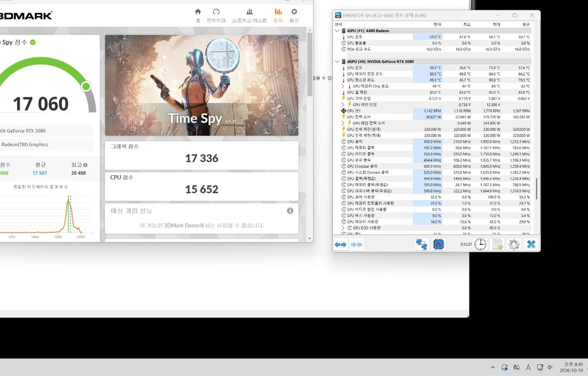Expand the GPU D3D 사용량 row
This screenshot has height=376, width=588.
coord(343,228)
